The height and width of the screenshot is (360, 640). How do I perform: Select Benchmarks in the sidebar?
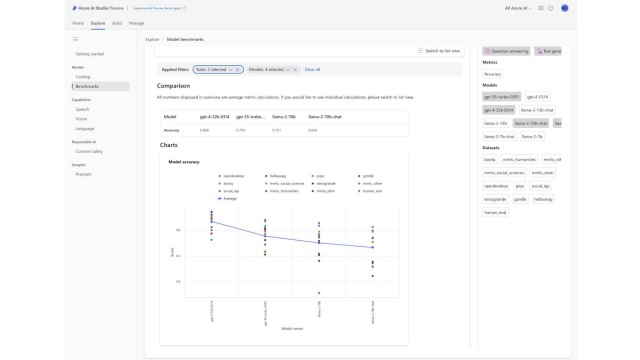(100, 87)
